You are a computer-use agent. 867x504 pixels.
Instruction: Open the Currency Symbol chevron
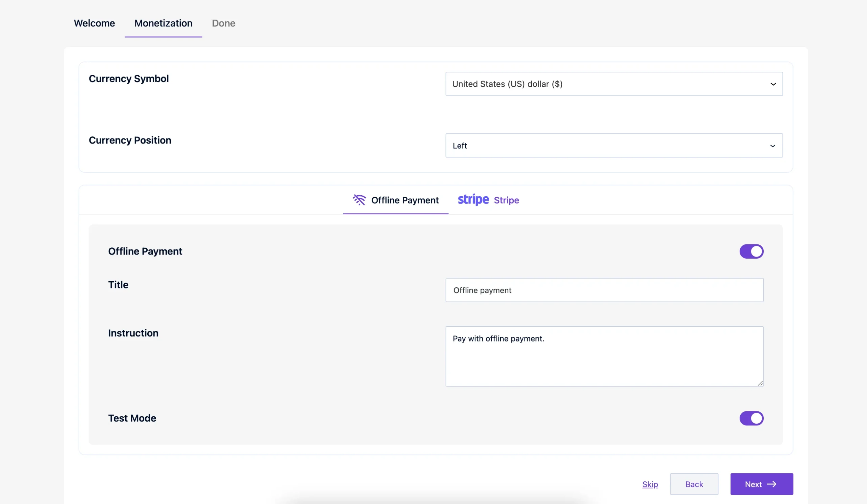tap(773, 84)
